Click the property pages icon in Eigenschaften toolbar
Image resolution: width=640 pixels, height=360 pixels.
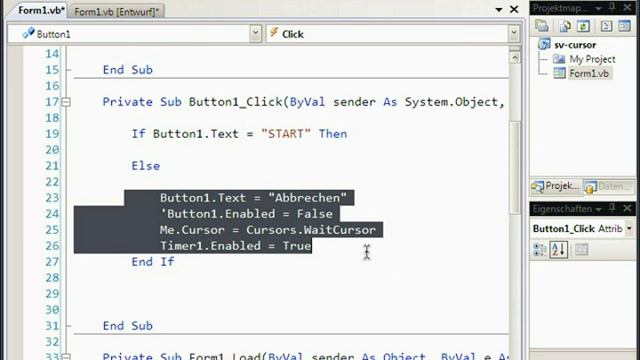tap(581, 249)
